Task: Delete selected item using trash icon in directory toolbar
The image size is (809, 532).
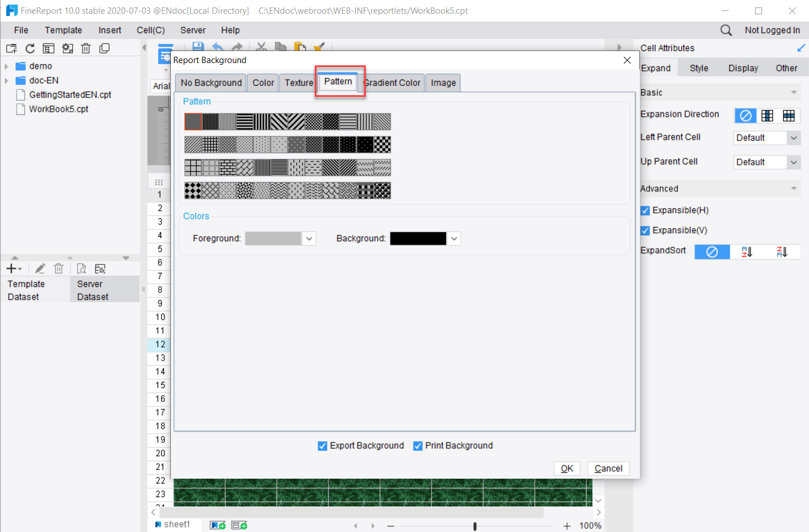Action: (x=85, y=48)
